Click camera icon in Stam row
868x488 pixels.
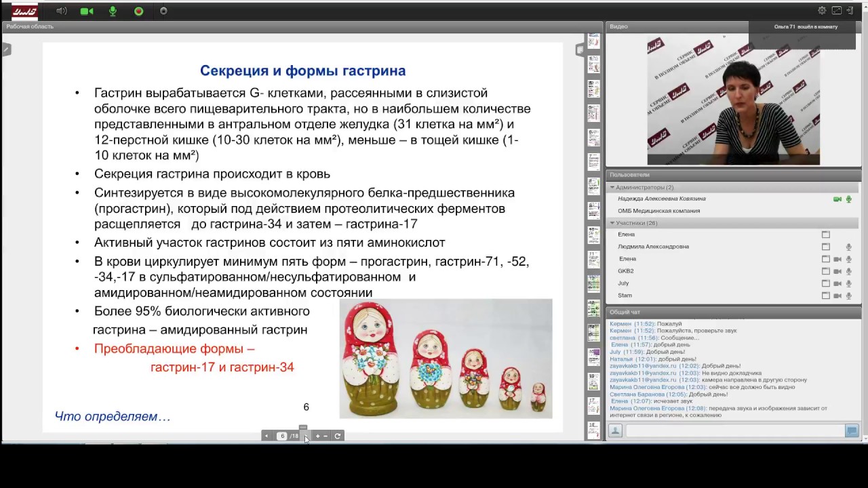click(837, 296)
